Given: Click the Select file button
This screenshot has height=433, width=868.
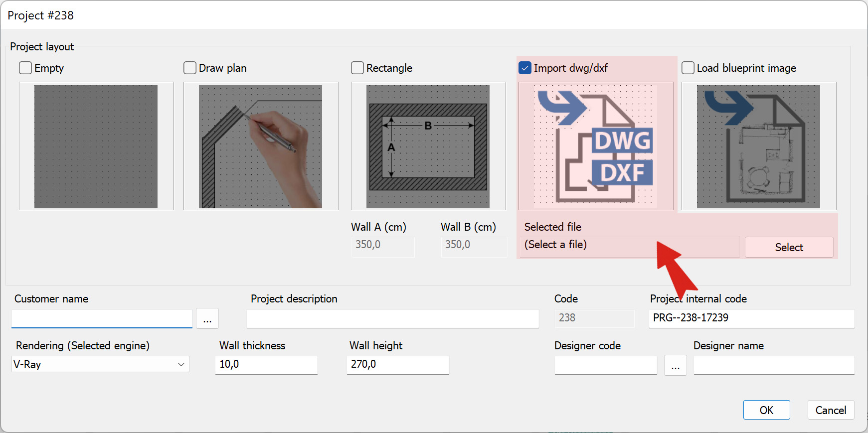Looking at the screenshot, I should coord(789,247).
